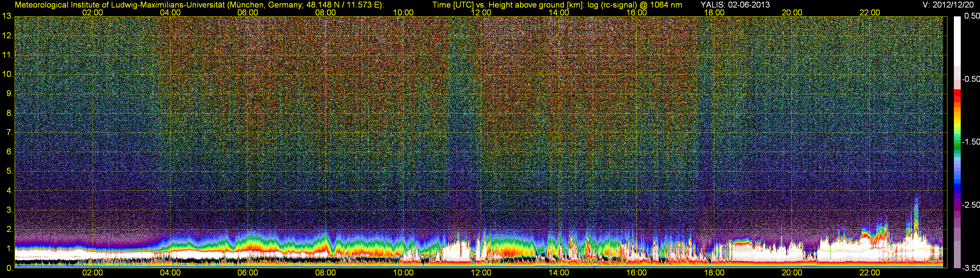Select the 7 km height axis label
Image resolution: width=980 pixels, height=278 pixels.
[9, 132]
